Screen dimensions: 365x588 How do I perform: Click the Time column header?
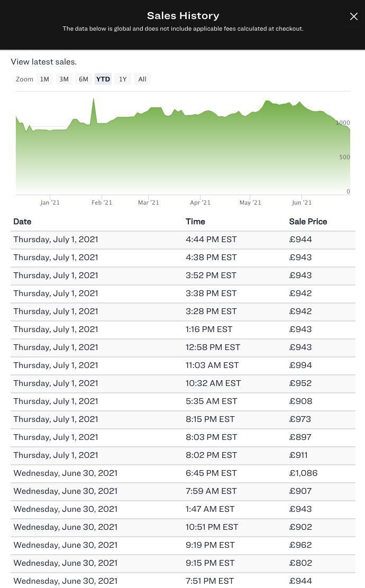[195, 222]
